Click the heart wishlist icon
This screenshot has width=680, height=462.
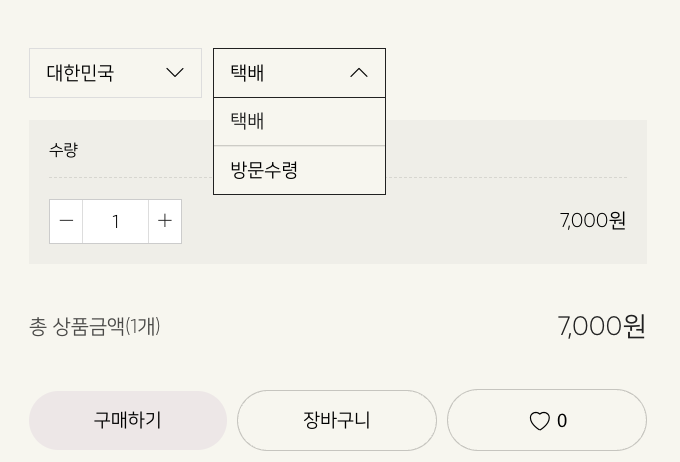(x=539, y=421)
